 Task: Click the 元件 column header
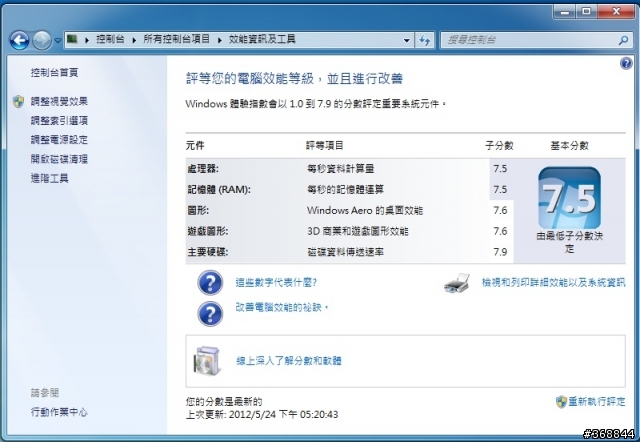195,146
